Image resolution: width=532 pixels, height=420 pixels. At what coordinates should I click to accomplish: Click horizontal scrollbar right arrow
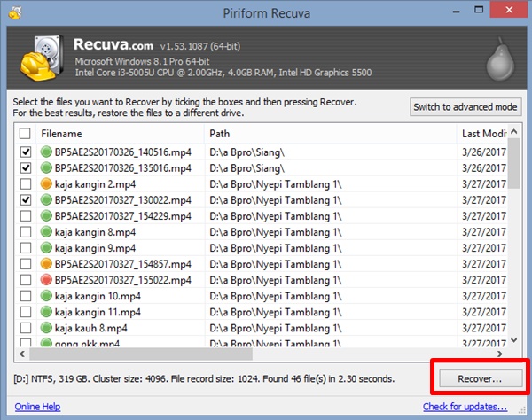coord(500,354)
